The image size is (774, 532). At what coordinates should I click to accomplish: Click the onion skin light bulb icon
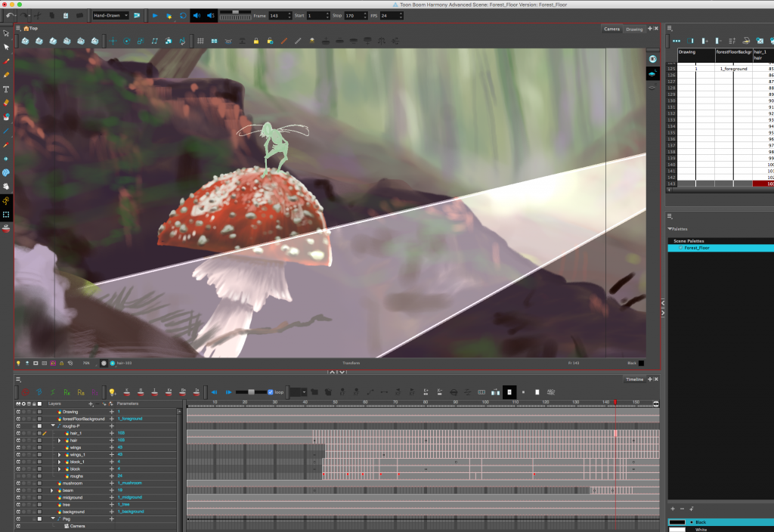coord(112,392)
